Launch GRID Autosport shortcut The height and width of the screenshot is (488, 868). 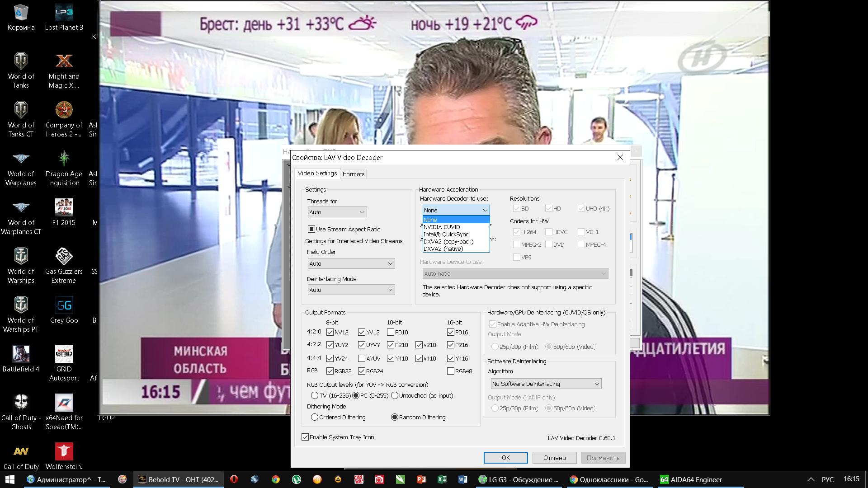click(64, 363)
